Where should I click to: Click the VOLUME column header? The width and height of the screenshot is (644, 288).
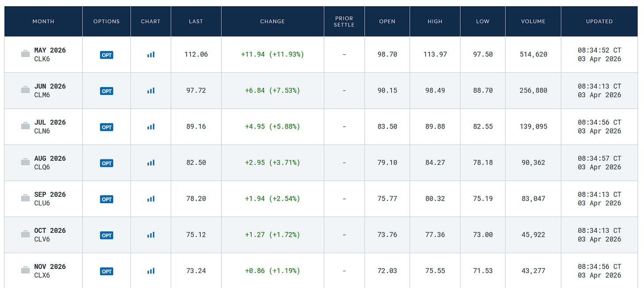pos(533,21)
